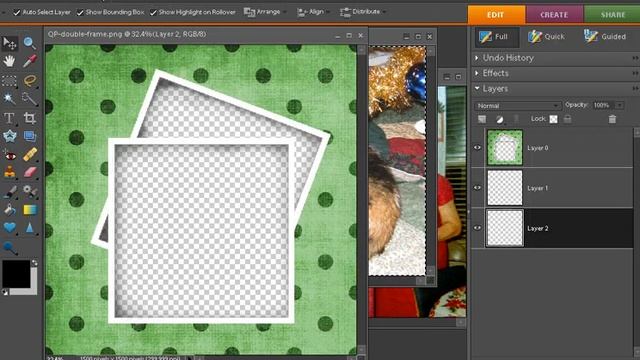
Task: Click the black foreground color swatch
Action: (16, 273)
